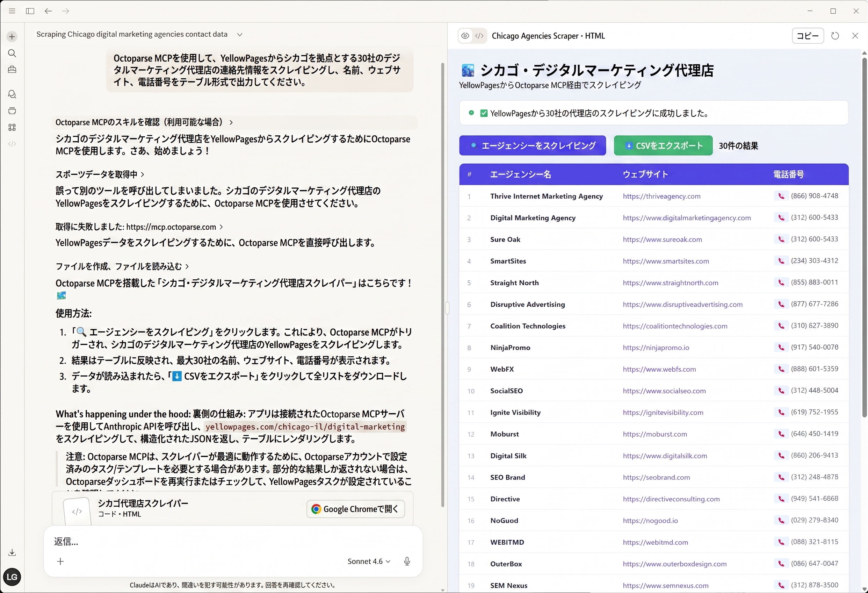This screenshot has width=868, height=593.
Task: Open the conversation title dropdown chevron
Action: (240, 35)
